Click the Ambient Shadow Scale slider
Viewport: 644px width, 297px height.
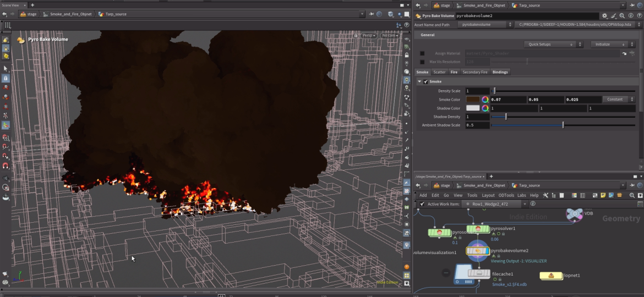click(x=563, y=125)
